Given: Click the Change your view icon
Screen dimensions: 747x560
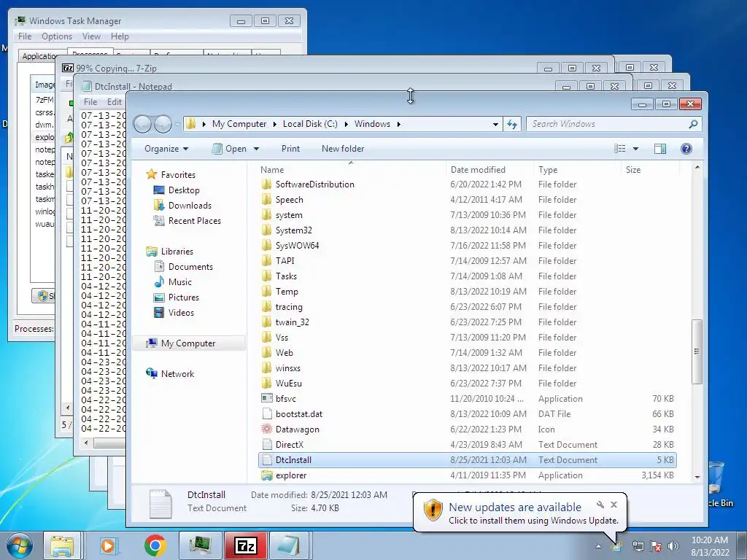Looking at the screenshot, I should pyautogui.click(x=620, y=149).
